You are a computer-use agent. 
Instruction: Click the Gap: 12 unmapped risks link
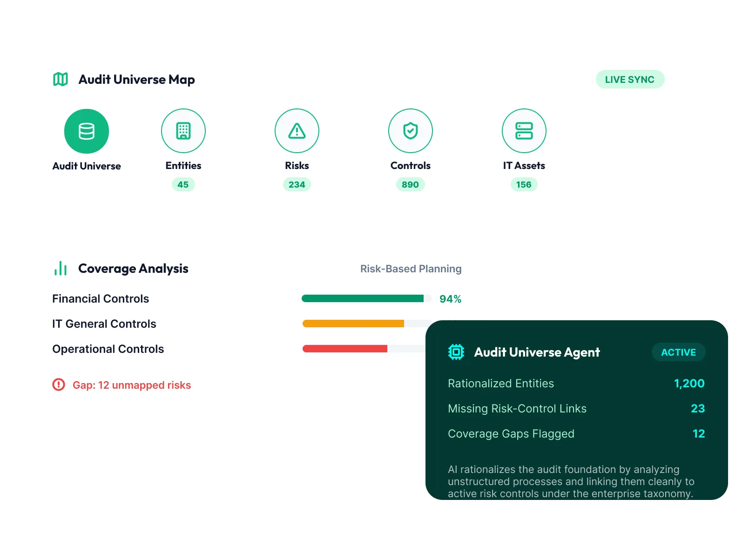coord(132,385)
